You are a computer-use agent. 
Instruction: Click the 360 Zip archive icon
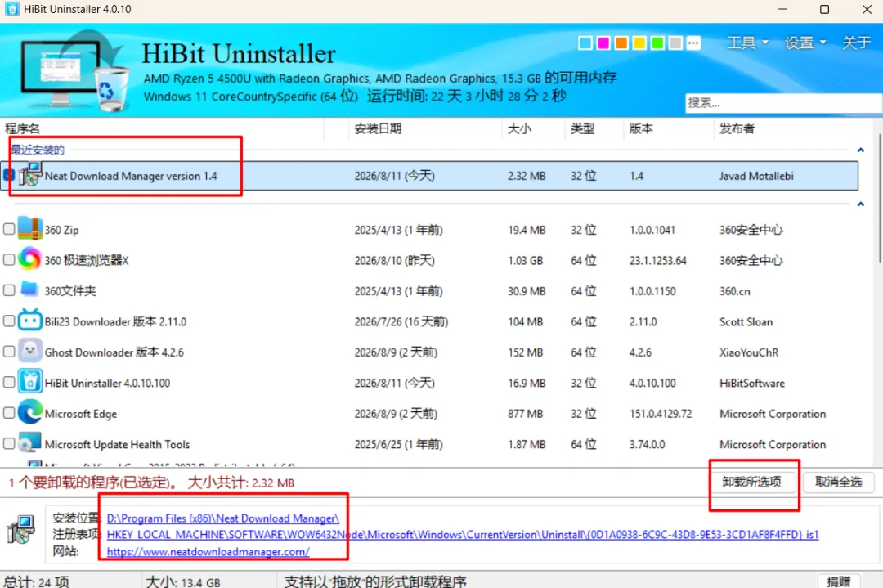point(30,229)
